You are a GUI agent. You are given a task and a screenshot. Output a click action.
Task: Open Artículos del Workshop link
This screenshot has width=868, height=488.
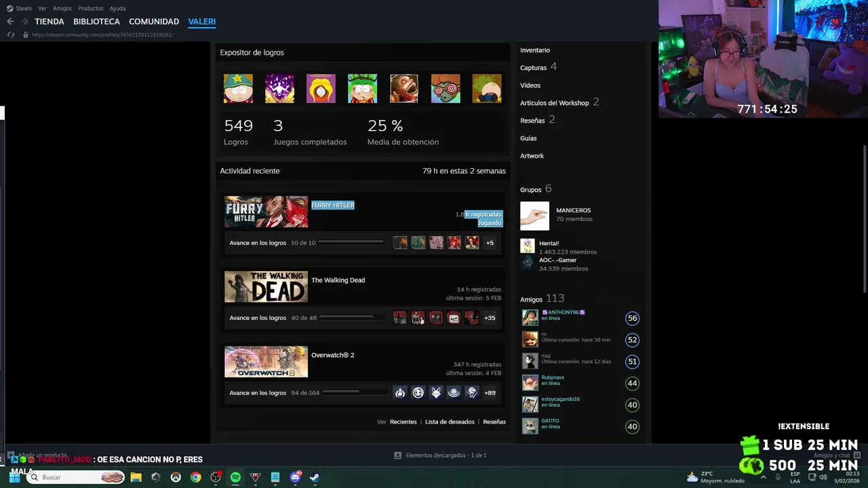click(554, 103)
